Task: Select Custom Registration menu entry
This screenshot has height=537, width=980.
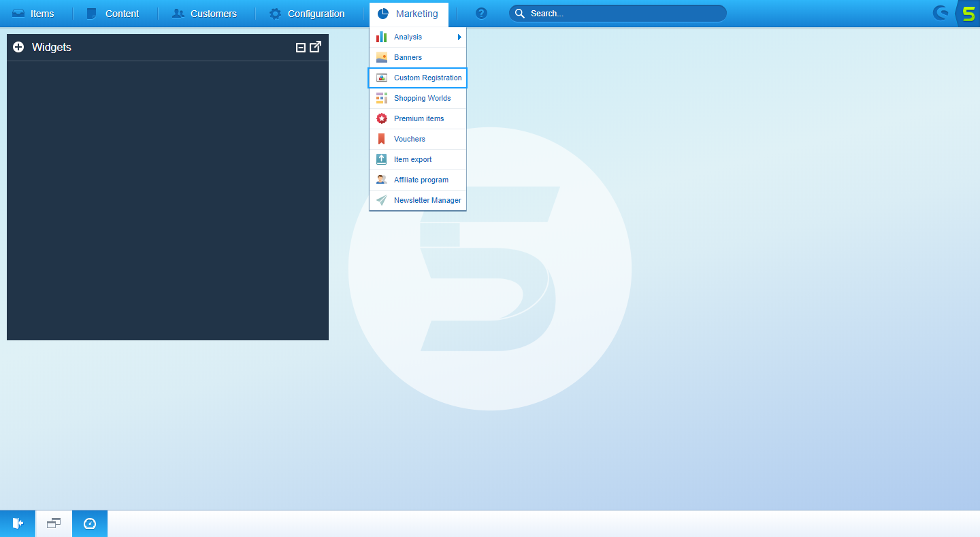Action: (418, 78)
